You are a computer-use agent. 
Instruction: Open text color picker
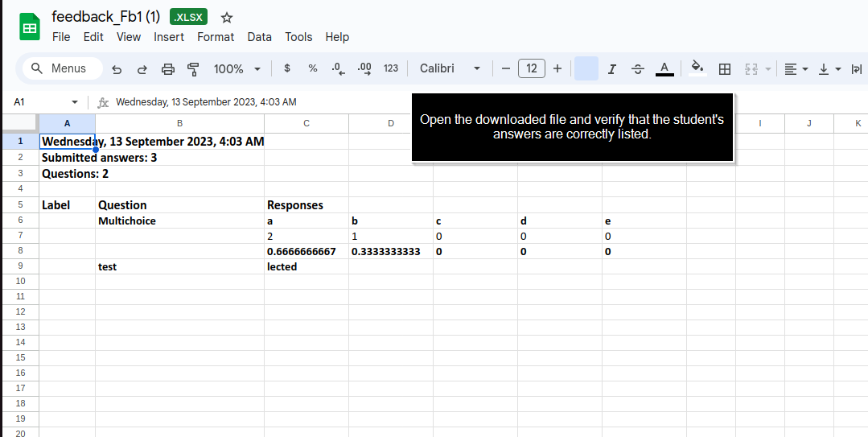click(x=664, y=68)
